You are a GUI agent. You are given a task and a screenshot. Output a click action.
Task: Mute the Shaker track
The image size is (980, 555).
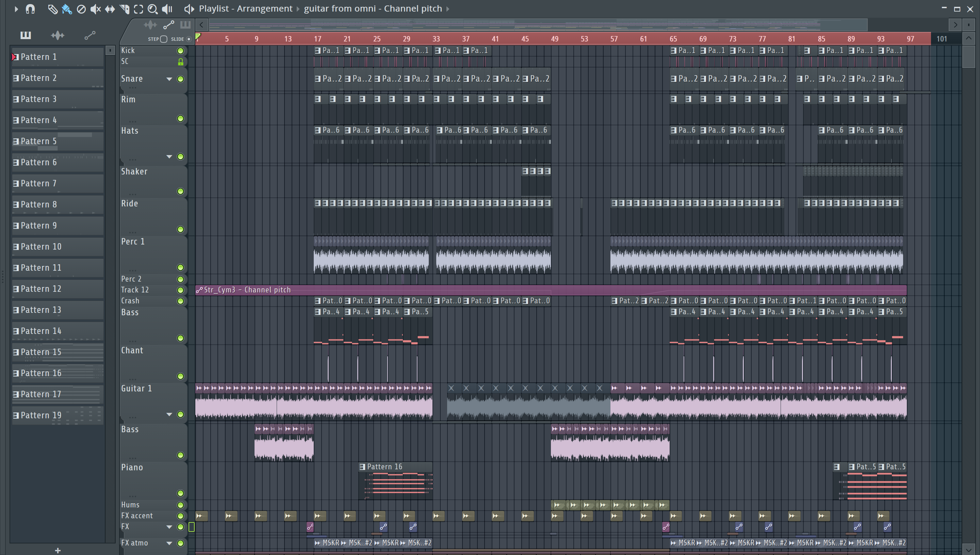coord(180,191)
